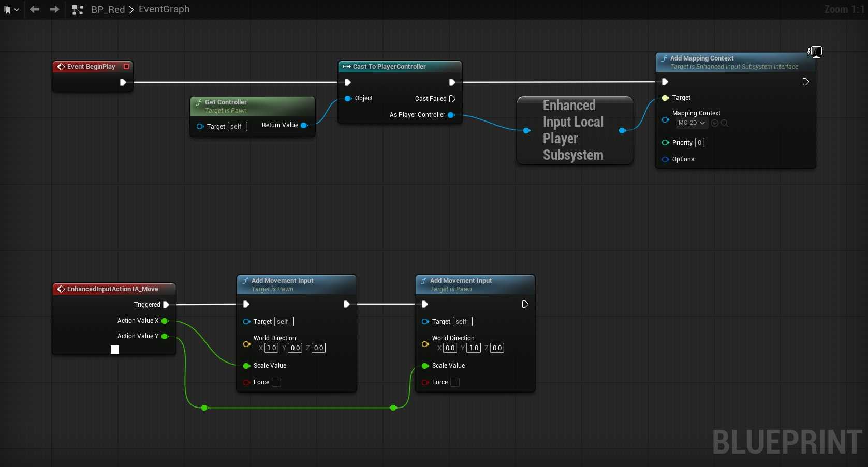Click the Event BeginPlay delegate output pin
Screen dimensions: 868x467
pyautogui.click(x=126, y=67)
